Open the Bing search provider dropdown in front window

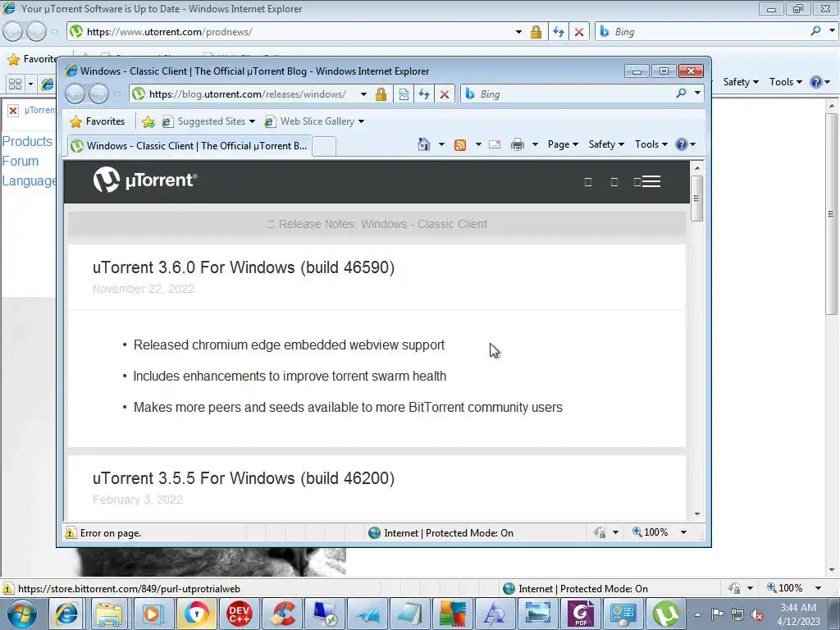(697, 94)
